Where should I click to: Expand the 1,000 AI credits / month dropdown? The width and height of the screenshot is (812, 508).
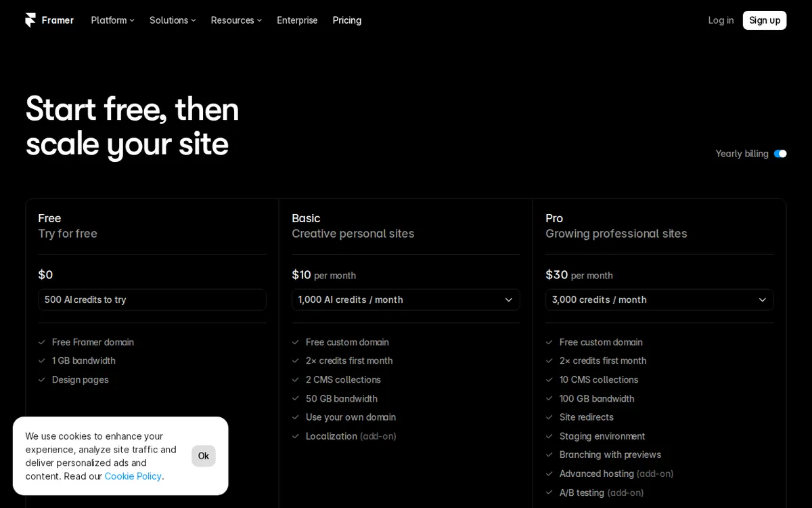click(406, 299)
